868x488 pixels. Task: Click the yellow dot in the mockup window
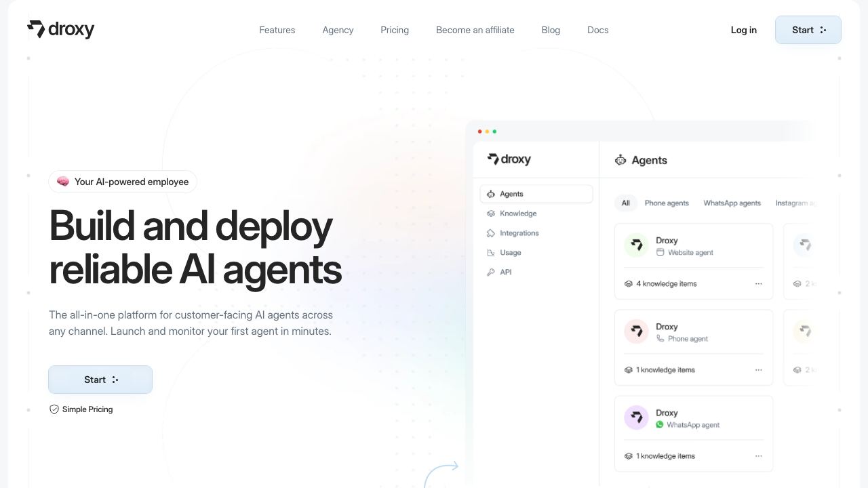pyautogui.click(x=488, y=131)
